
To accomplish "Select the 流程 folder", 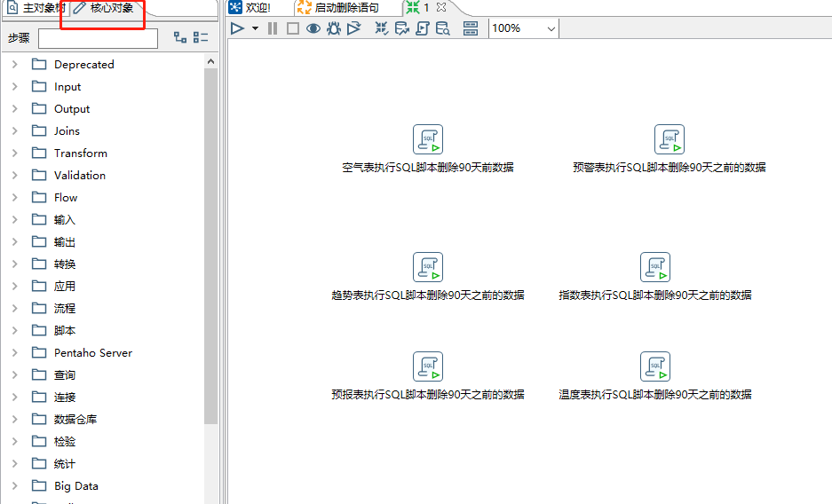I will (65, 309).
